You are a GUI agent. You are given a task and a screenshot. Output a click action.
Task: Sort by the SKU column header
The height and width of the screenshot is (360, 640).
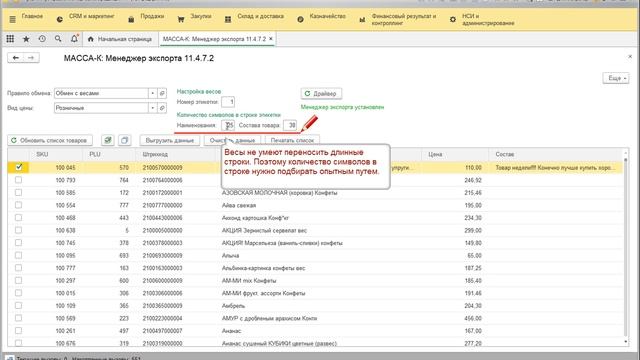(x=42, y=154)
